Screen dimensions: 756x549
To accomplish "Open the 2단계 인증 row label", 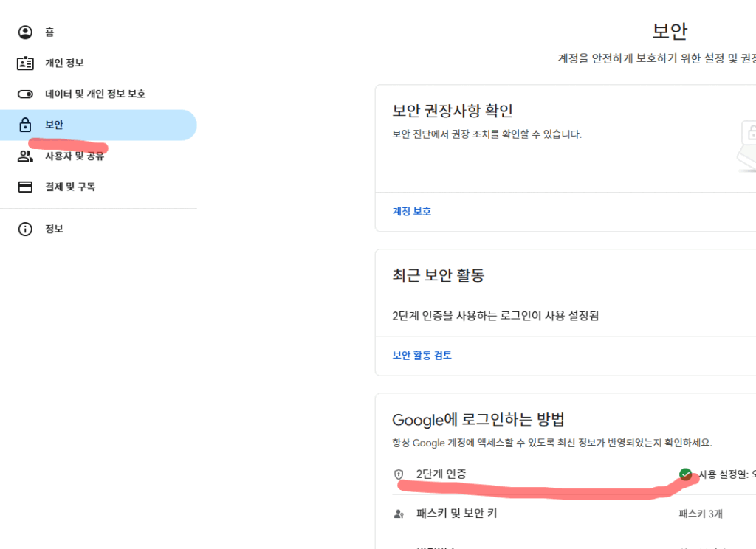I will coord(441,474).
